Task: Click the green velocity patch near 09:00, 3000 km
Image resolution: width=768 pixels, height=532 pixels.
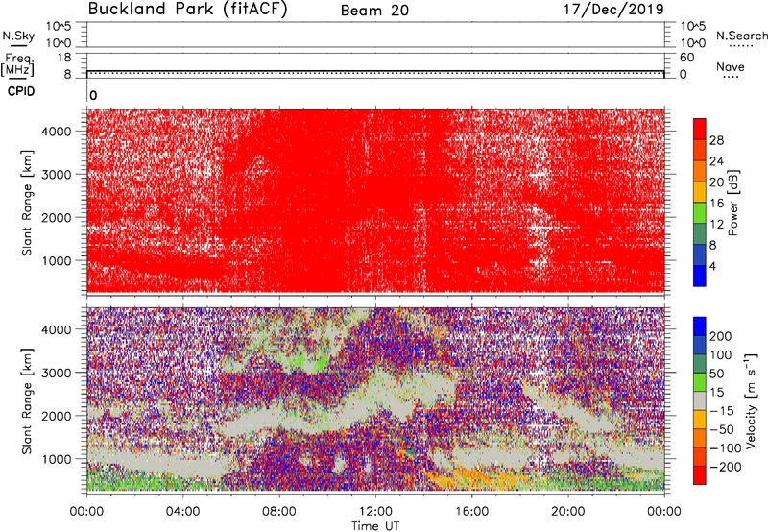Action: pos(308,365)
